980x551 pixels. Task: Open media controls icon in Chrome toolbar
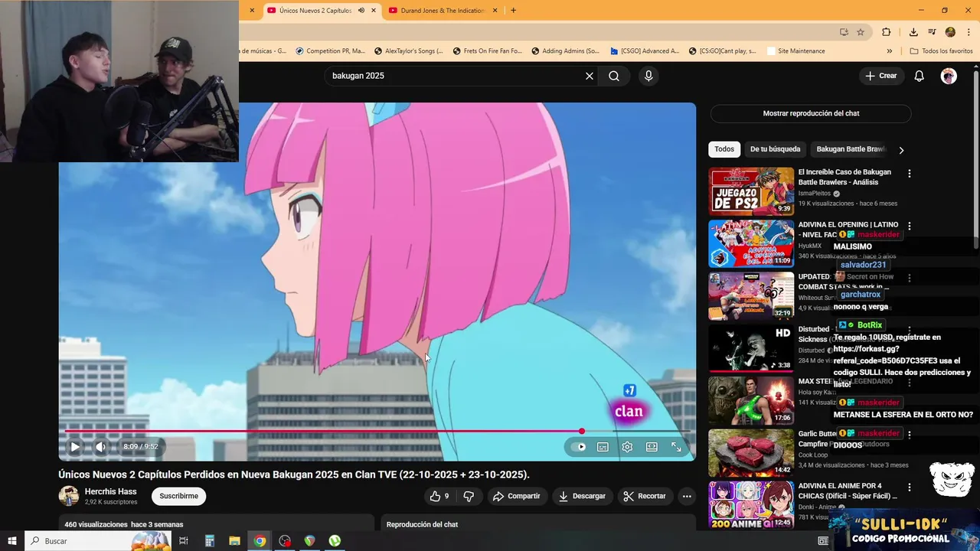click(x=932, y=32)
